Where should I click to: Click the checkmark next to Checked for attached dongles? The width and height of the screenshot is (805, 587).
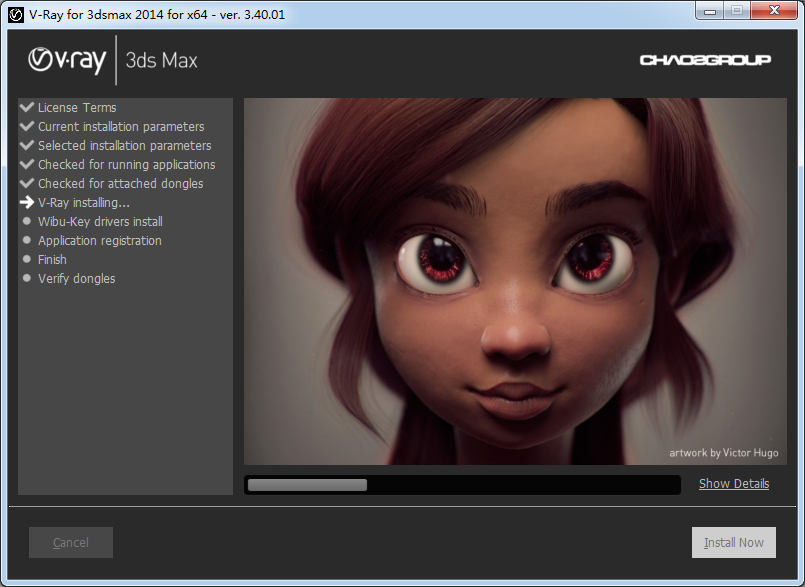click(x=27, y=183)
